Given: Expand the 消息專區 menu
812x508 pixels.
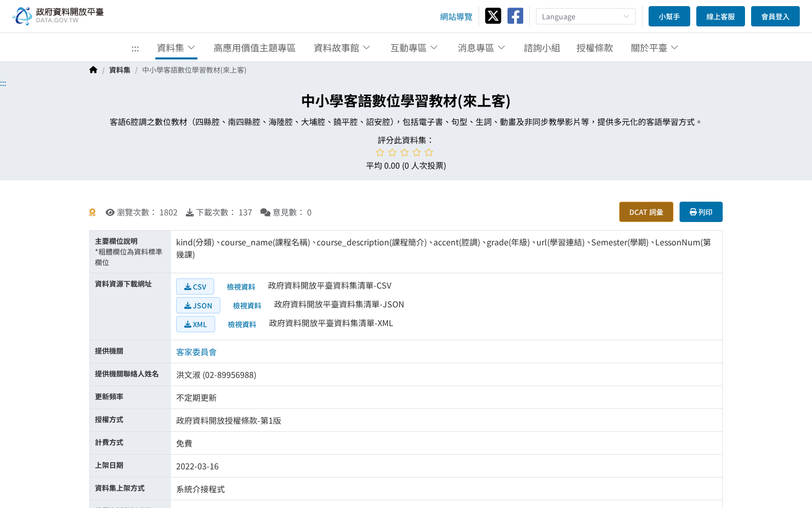Looking at the screenshot, I should [x=482, y=48].
